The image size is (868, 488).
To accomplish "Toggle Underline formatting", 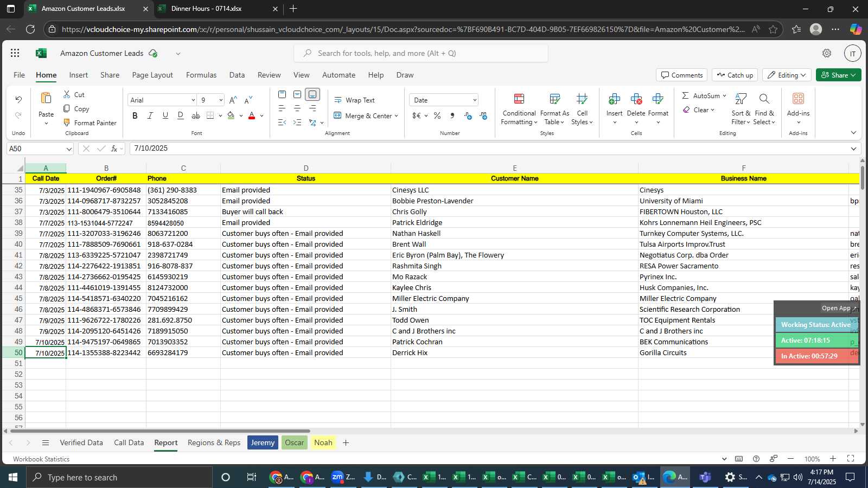I will point(165,115).
